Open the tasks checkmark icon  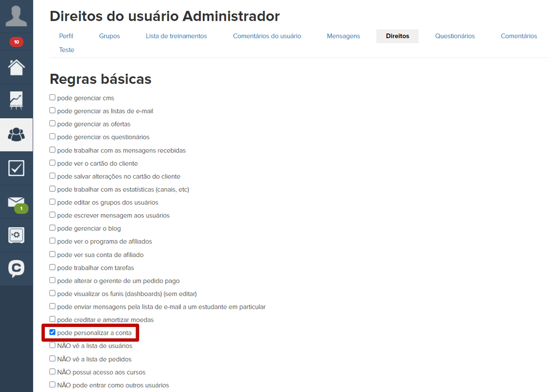tap(16, 168)
